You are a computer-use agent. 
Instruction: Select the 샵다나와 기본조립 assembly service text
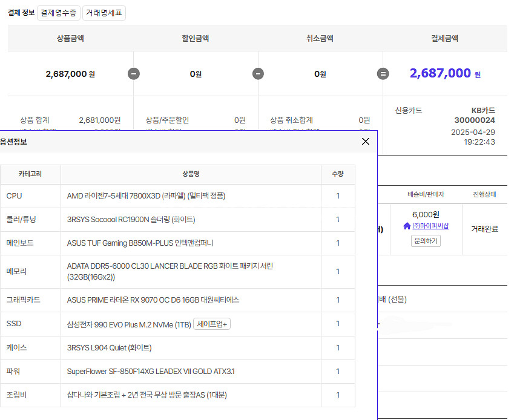click(147, 395)
